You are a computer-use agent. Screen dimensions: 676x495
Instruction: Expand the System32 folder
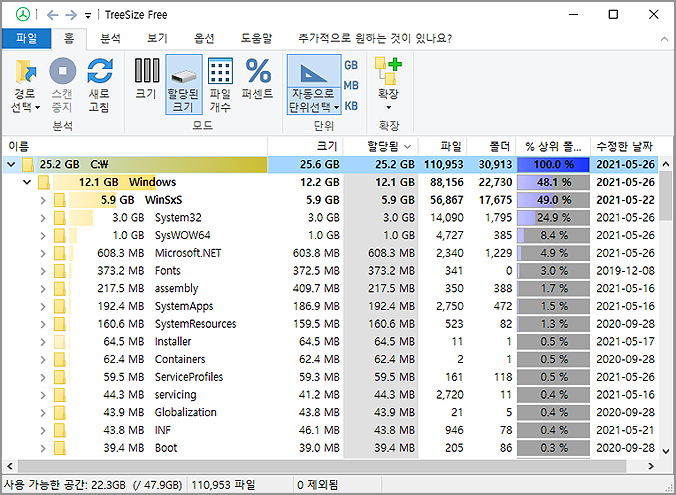click(43, 218)
